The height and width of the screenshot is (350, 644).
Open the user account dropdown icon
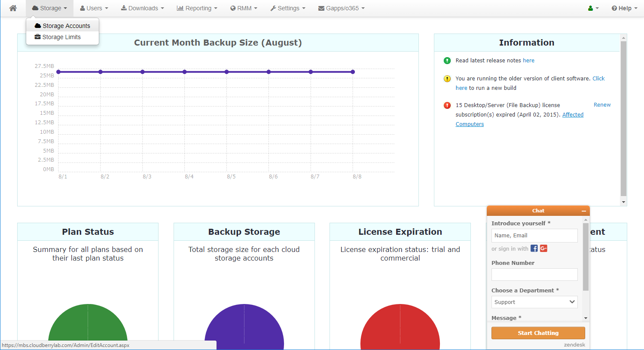pos(593,8)
